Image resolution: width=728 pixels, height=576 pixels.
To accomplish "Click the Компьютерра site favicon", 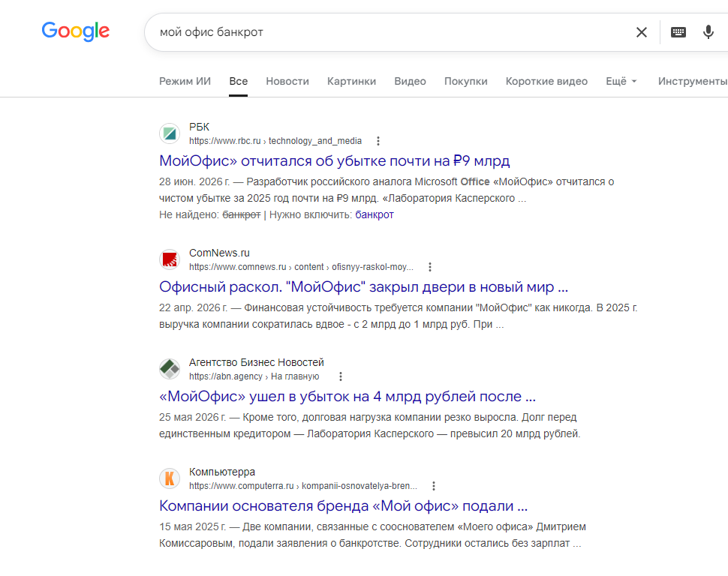I will [170, 479].
